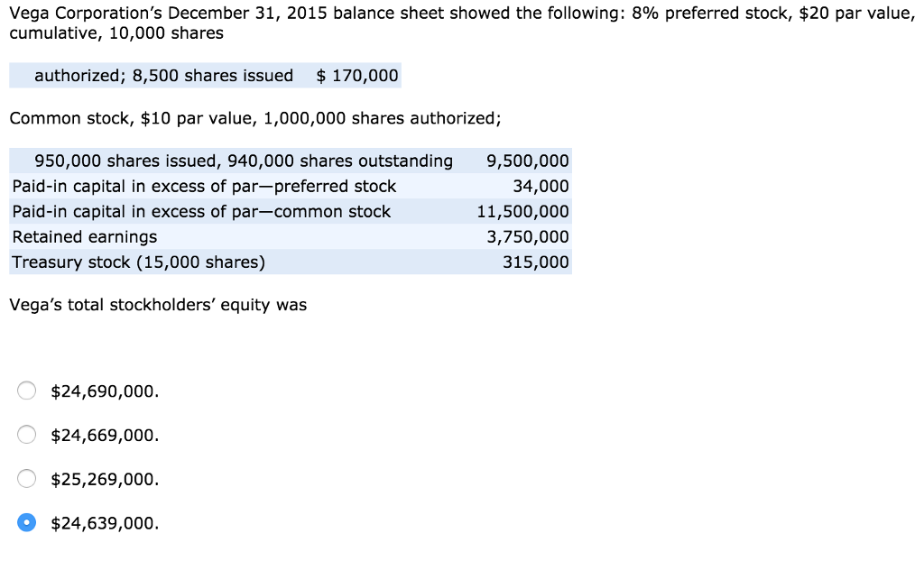
Task: Click the 9,500,000 common stock amount
Action: [528, 161]
